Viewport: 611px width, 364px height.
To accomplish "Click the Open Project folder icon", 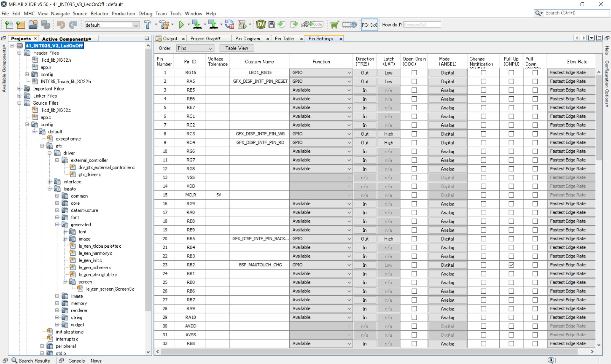I will tap(33, 24).
